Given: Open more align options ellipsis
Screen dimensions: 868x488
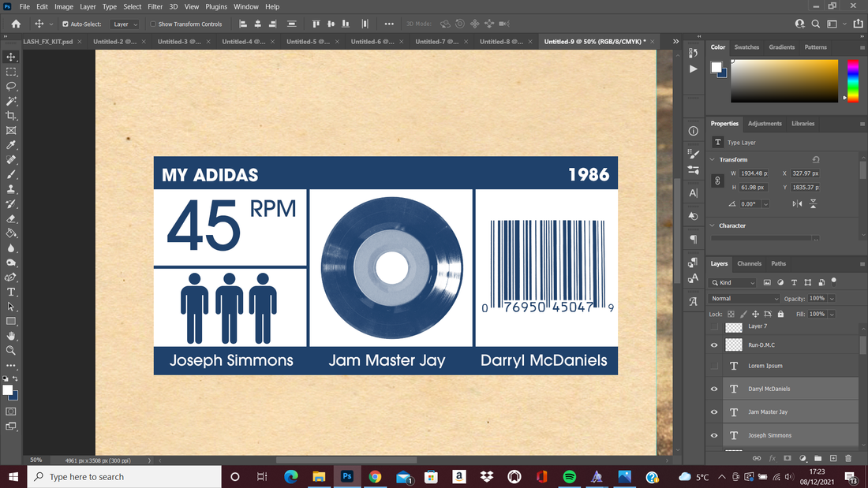Looking at the screenshot, I should 389,24.
